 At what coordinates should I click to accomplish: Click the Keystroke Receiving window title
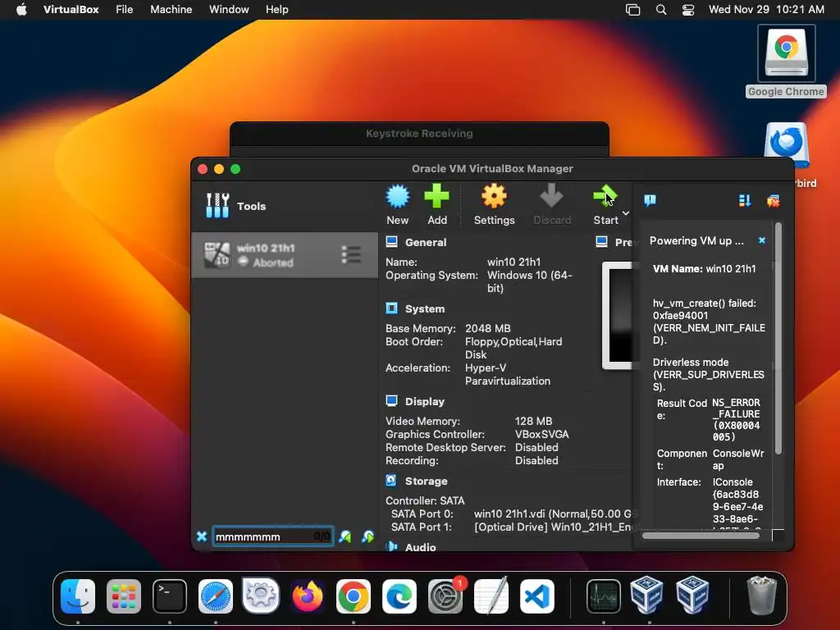419,134
